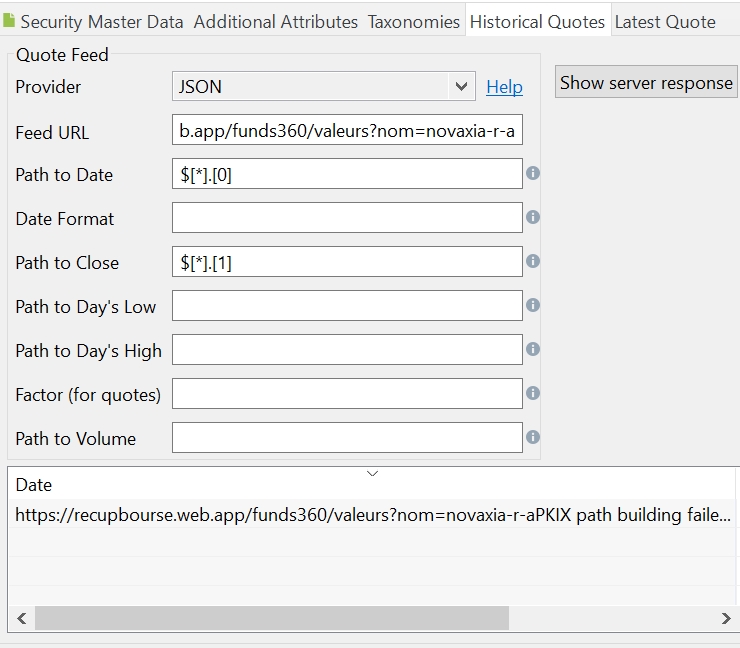The height and width of the screenshot is (648, 740).
Task: Click info icon next to Factor (for quotes)
Action: 533,393
